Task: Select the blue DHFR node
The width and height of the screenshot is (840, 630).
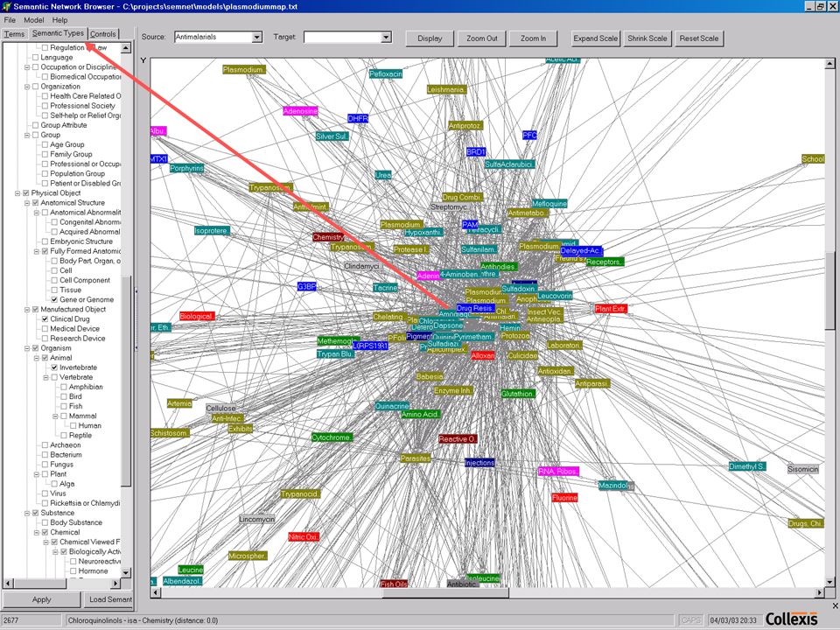Action: 358,118
